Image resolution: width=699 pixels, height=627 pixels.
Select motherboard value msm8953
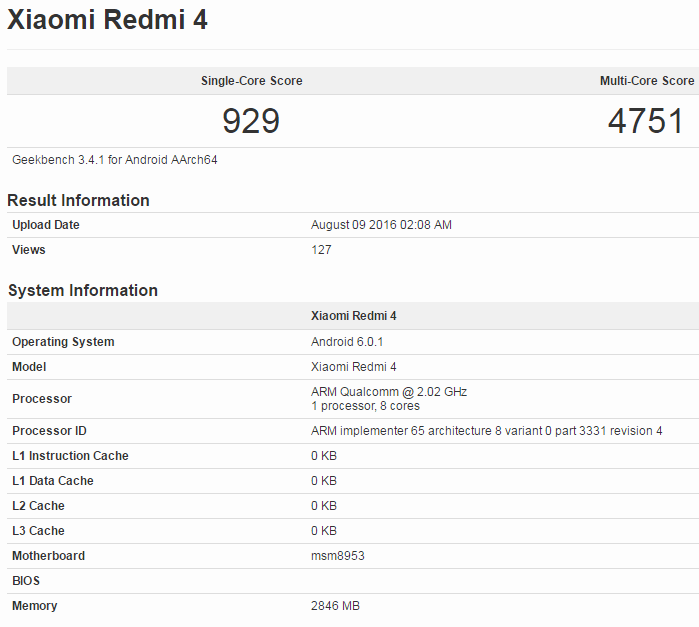click(x=337, y=556)
